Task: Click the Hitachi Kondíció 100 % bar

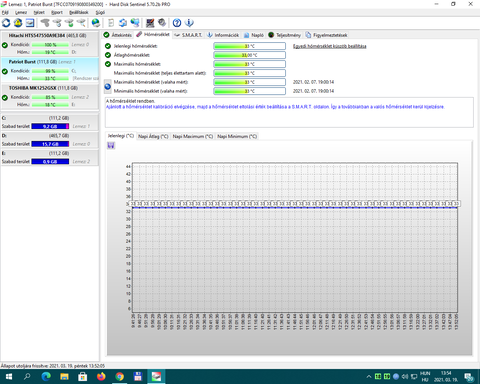Action: click(50, 45)
